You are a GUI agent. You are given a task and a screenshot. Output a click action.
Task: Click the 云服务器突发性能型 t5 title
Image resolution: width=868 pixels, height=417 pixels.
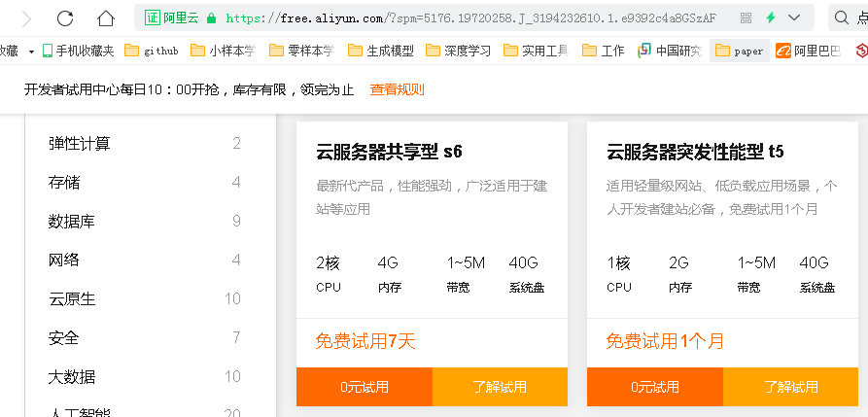pos(695,152)
